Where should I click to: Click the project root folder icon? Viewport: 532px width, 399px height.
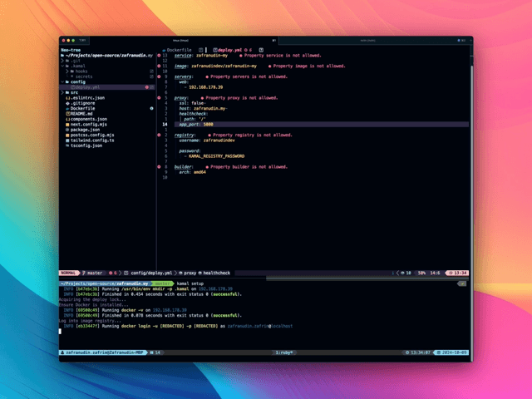click(x=62, y=56)
